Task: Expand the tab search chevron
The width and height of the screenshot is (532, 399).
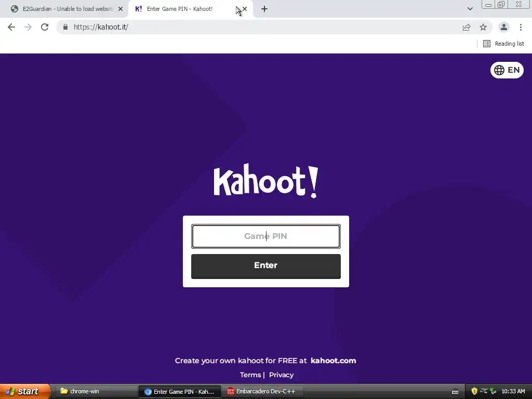Action: (x=470, y=9)
